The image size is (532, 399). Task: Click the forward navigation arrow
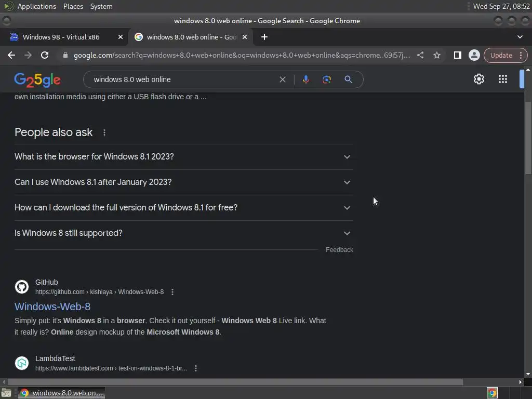[28, 55]
